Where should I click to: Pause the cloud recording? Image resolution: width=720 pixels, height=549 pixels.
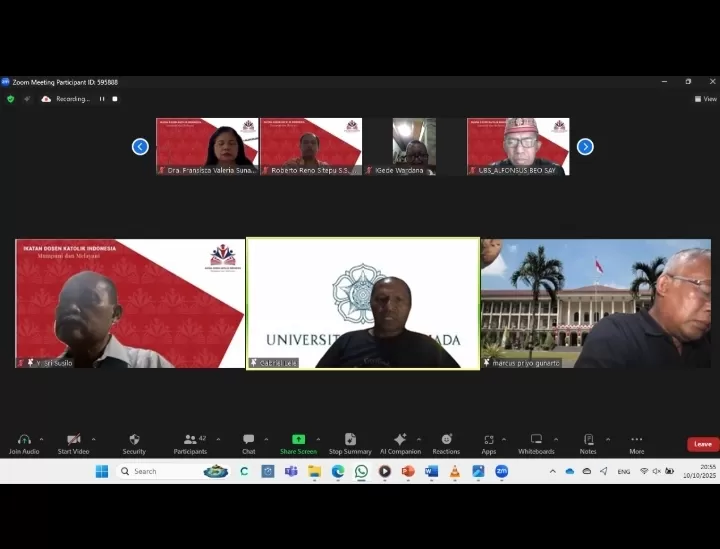102,99
